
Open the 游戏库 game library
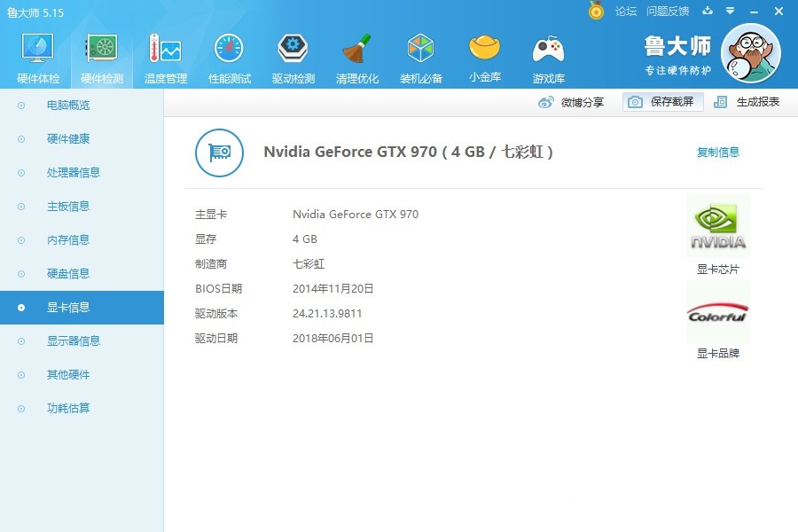point(548,53)
